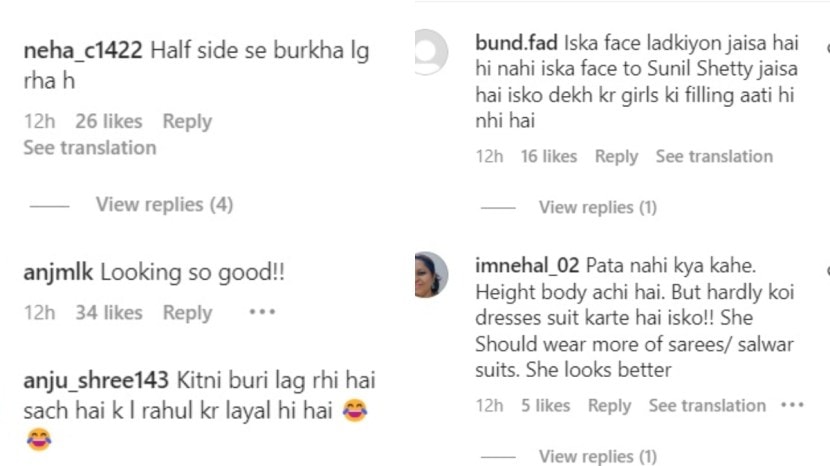Expand the reply under imnehal_02's comment
The width and height of the screenshot is (830, 466).
[597, 456]
